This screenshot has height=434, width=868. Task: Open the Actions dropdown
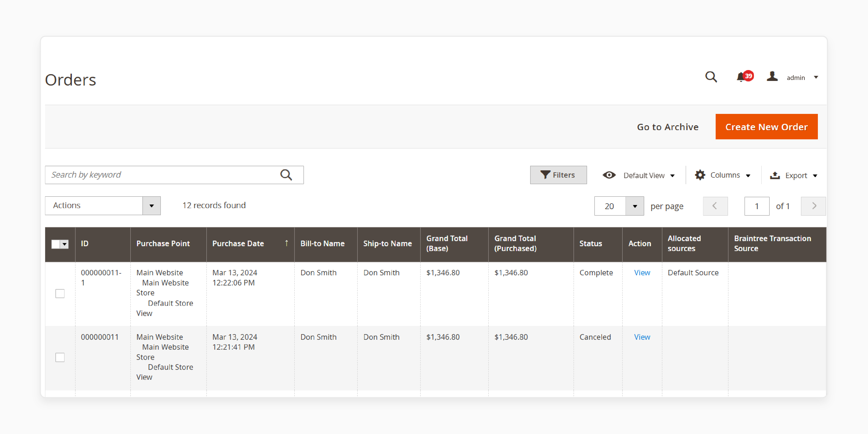tap(103, 206)
